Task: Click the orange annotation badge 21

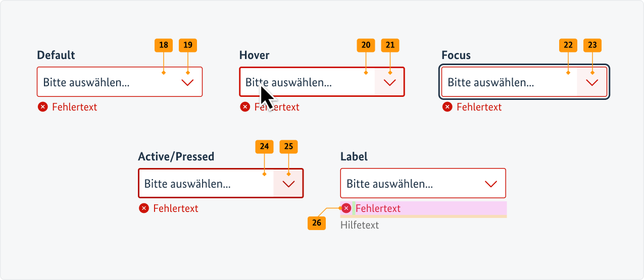Action: click(390, 45)
